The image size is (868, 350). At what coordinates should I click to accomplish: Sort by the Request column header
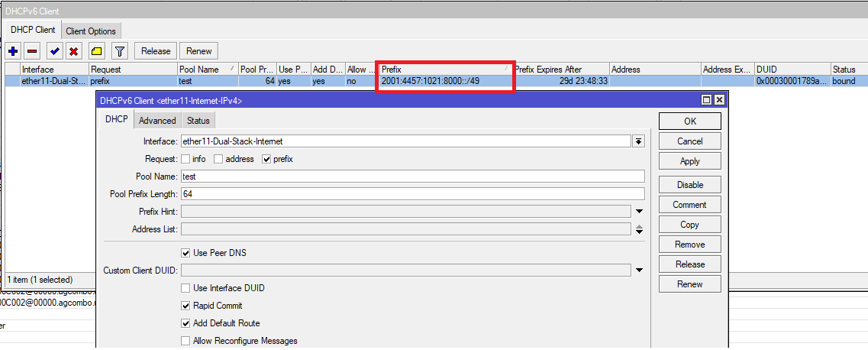(x=133, y=70)
